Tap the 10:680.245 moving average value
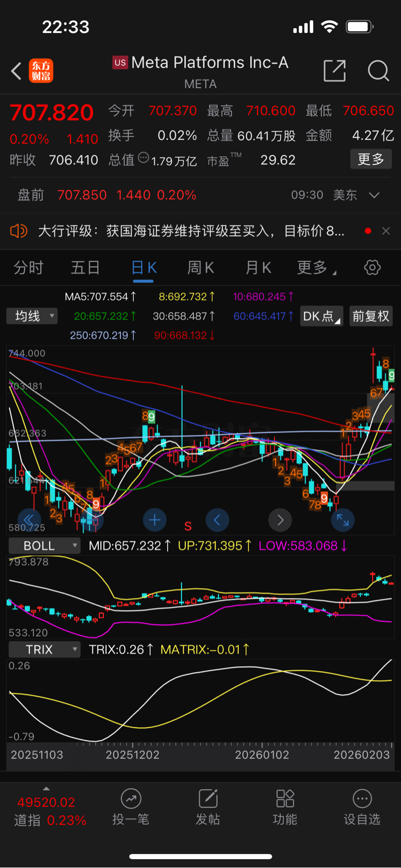The height and width of the screenshot is (868, 401). 263,297
